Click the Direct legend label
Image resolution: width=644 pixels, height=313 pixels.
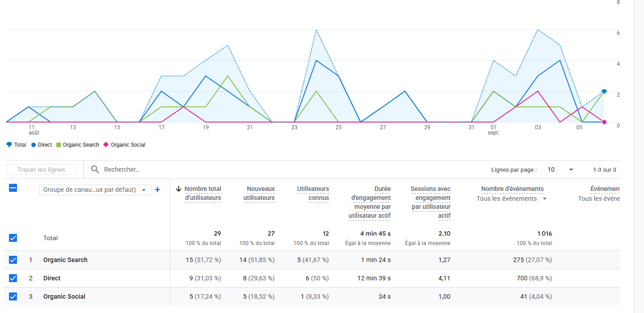[45, 145]
